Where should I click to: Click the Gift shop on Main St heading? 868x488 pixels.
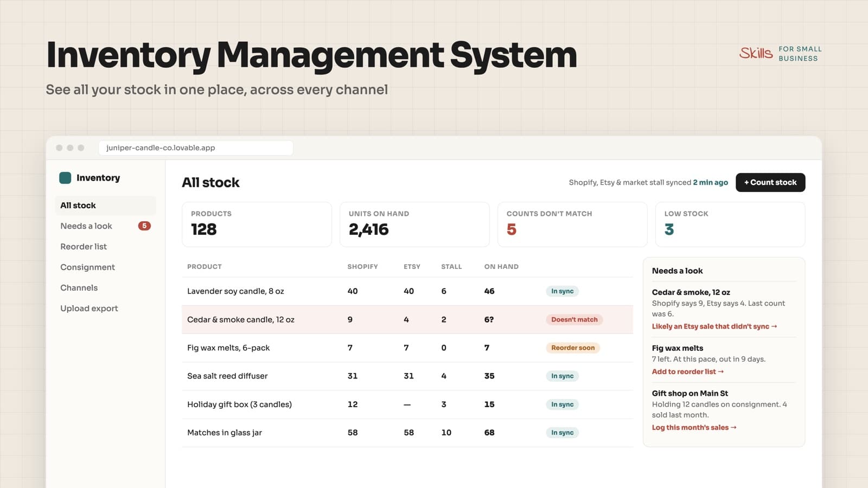(x=690, y=394)
